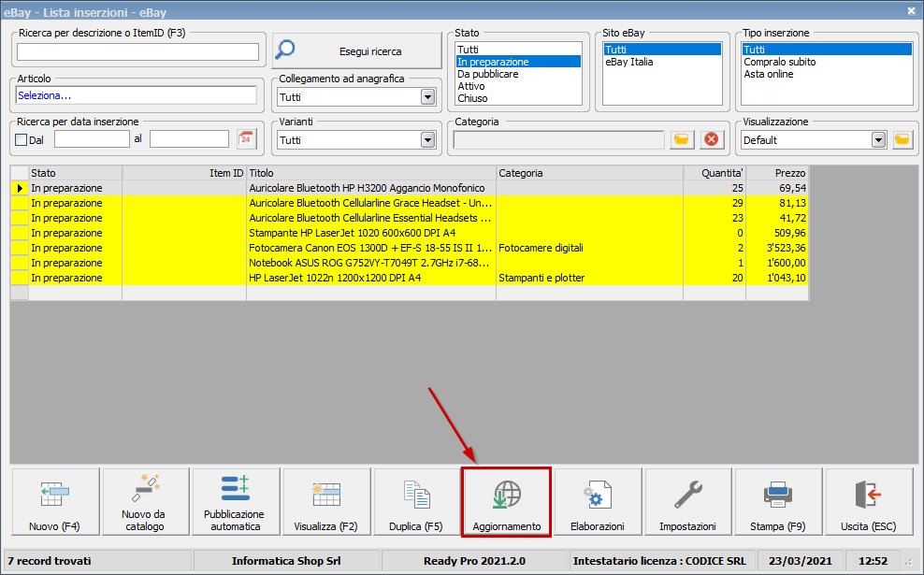
Task: Click Fotocamere digitali category cell
Action: [x=590, y=248]
